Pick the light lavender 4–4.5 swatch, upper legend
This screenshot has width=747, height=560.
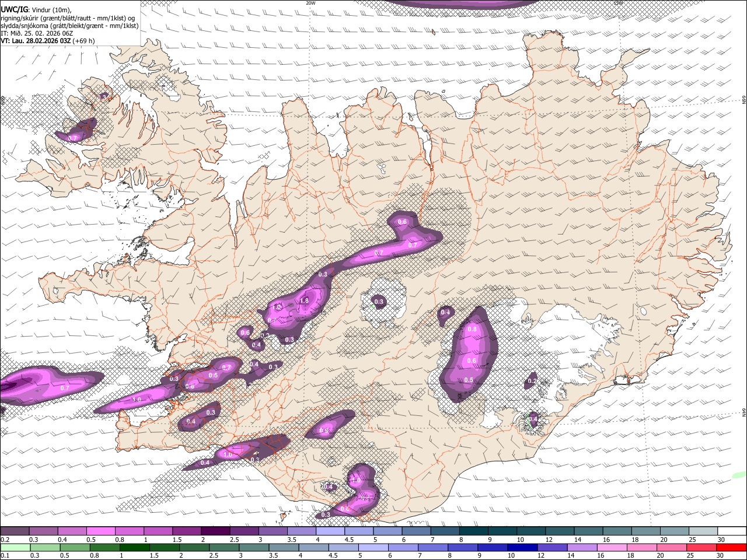[330, 531]
